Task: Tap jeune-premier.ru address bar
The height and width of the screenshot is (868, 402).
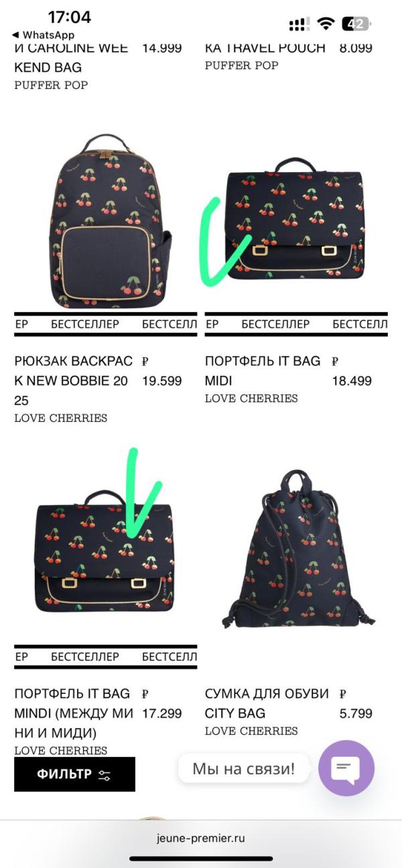Action: coord(201,838)
